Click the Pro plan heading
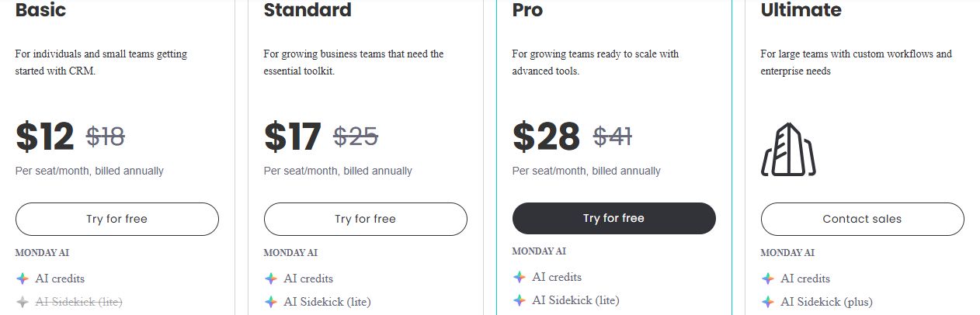Screen dimensions: 980x315 (527, 10)
